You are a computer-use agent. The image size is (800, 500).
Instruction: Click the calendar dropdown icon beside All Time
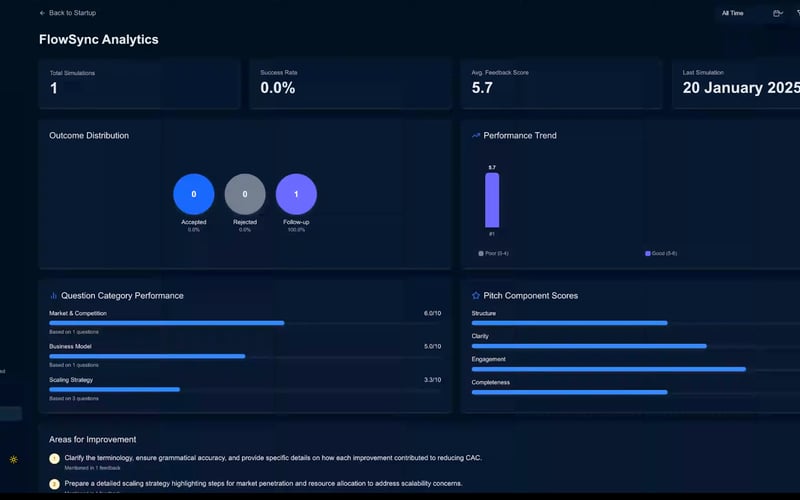778,13
